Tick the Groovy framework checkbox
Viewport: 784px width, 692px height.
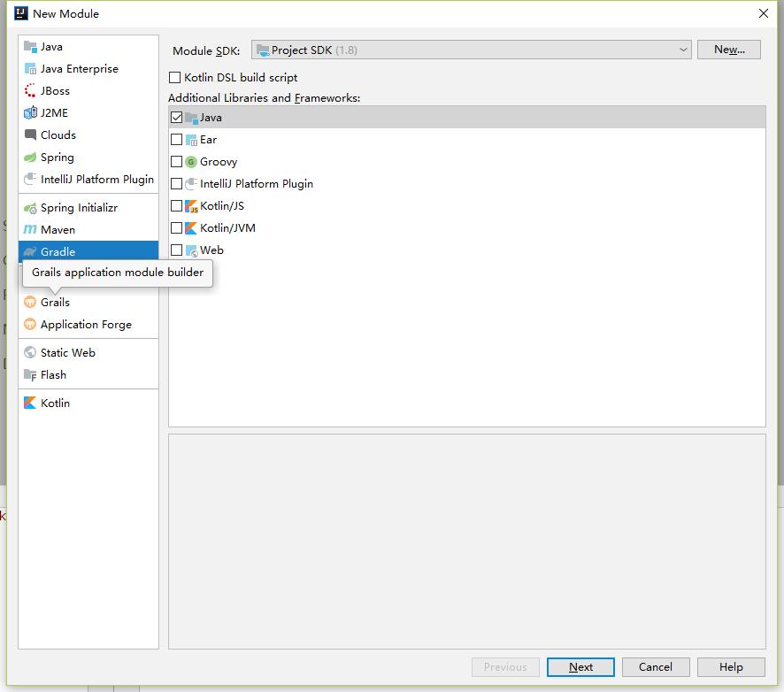click(x=176, y=161)
